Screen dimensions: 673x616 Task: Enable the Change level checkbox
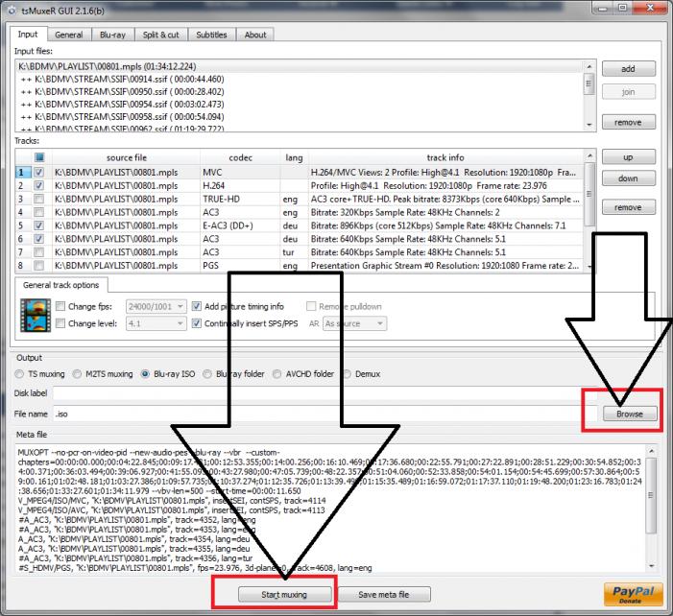[60, 323]
